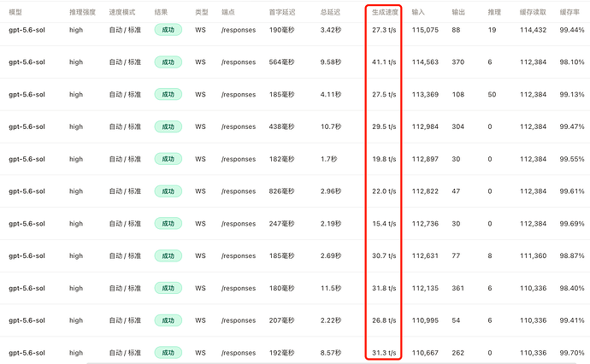The height and width of the screenshot is (364, 590).
Task: Click the 22.0 t/s generation speed
Action: 384,191
